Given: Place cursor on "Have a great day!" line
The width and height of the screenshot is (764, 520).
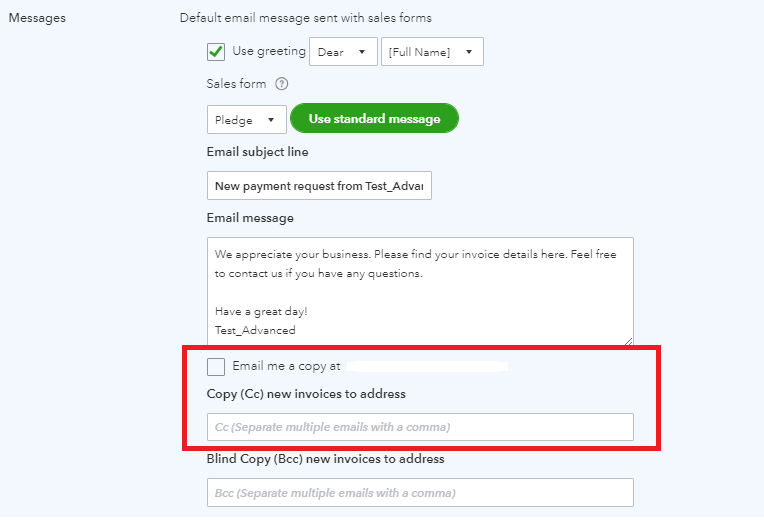Looking at the screenshot, I should click(x=260, y=311).
